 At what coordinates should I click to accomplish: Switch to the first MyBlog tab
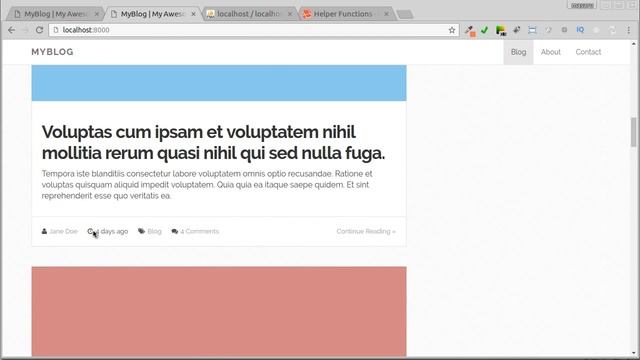coord(55,14)
